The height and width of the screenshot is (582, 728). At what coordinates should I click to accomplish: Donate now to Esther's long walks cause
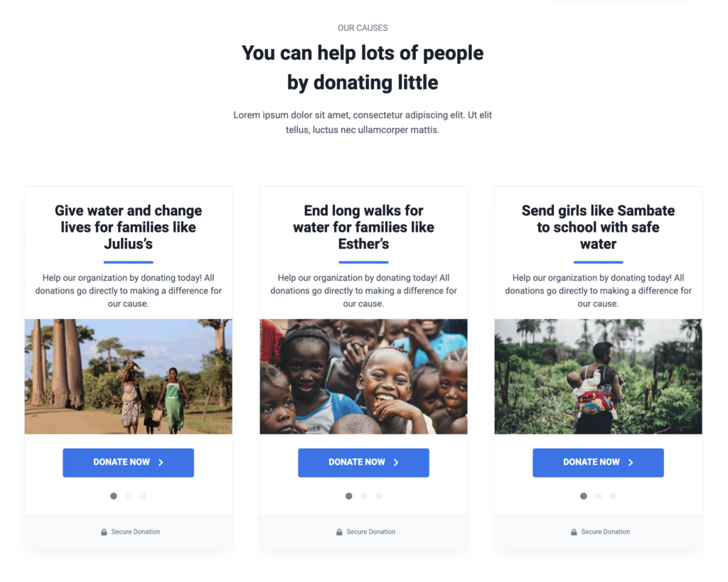coord(363,462)
